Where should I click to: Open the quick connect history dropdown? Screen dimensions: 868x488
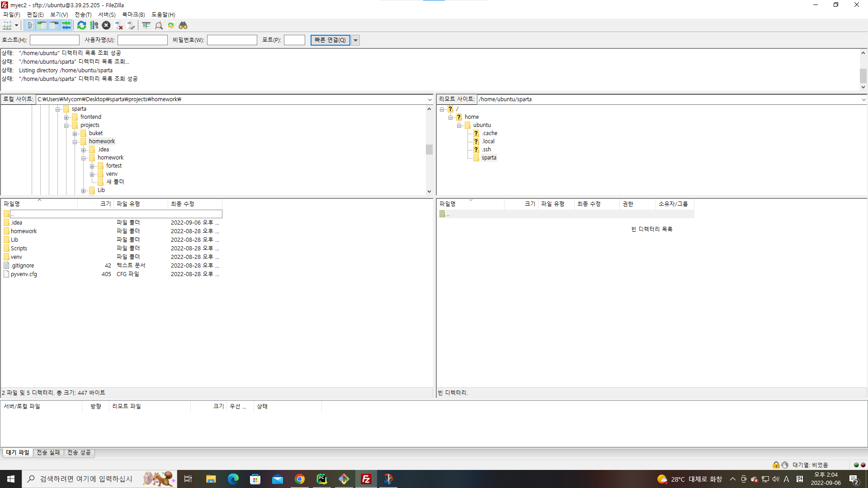(356, 40)
